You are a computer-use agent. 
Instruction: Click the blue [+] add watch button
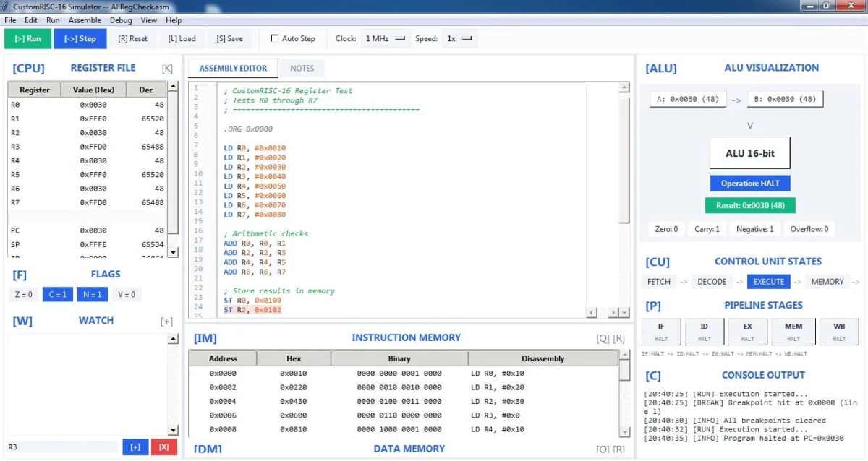point(135,447)
